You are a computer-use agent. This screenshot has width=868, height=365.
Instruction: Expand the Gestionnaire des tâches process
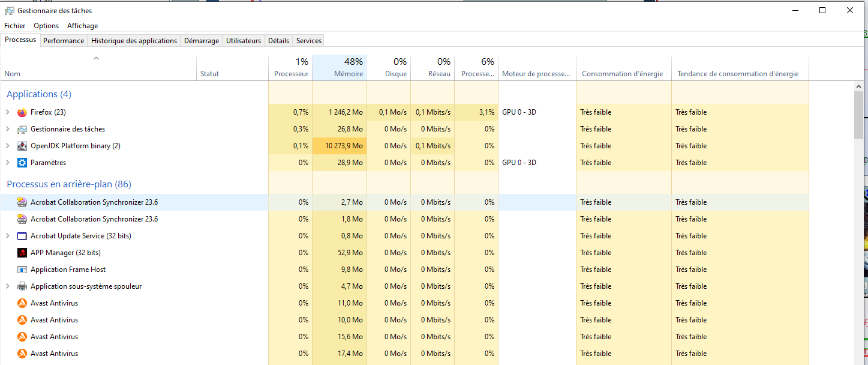click(x=8, y=129)
